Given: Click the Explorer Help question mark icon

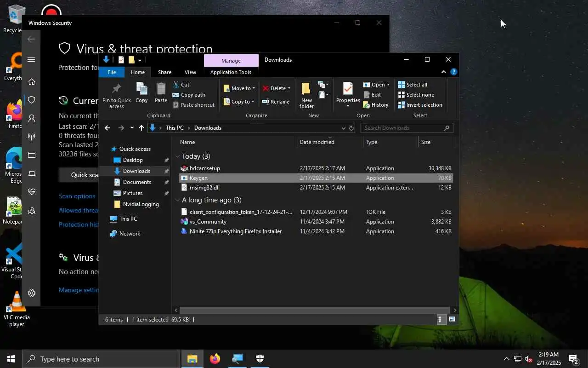Looking at the screenshot, I should 454,72.
